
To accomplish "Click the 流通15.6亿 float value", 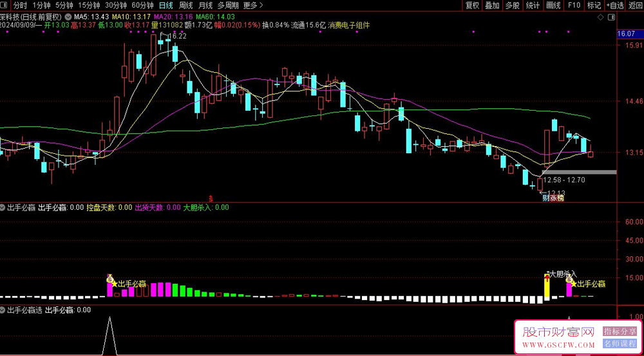I will click(308, 25).
